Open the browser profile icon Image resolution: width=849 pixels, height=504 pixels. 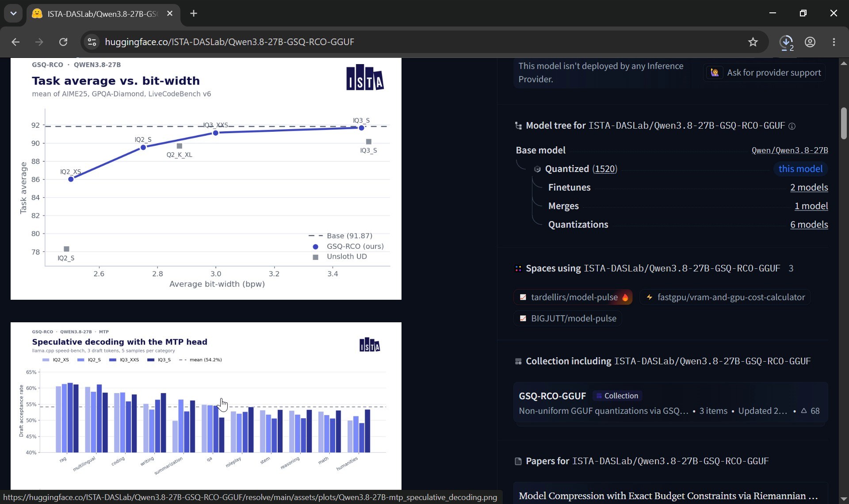pyautogui.click(x=810, y=42)
